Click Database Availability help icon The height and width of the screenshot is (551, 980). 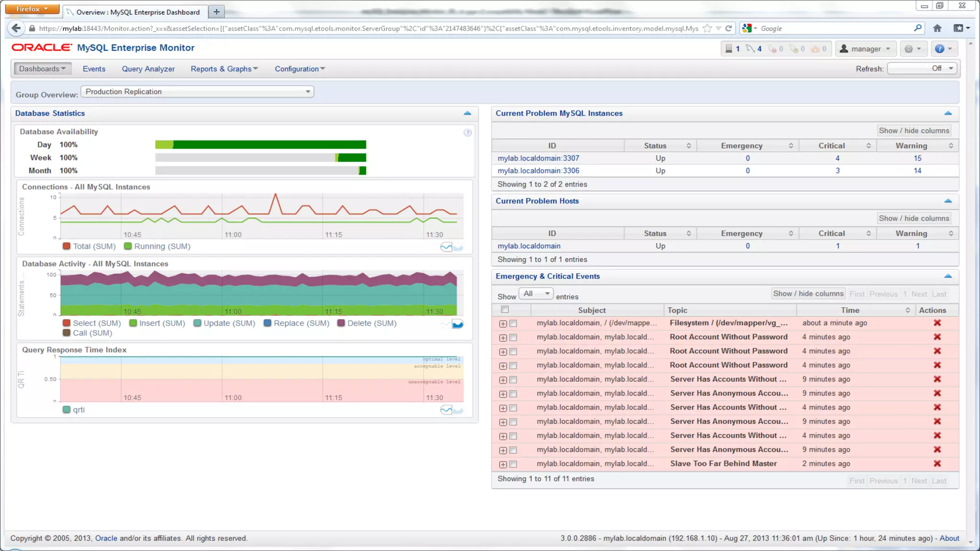[468, 133]
